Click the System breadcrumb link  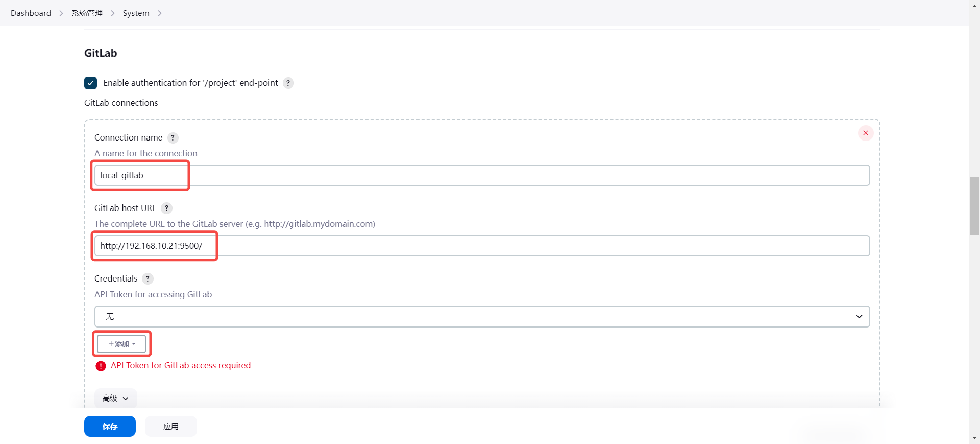(x=136, y=13)
